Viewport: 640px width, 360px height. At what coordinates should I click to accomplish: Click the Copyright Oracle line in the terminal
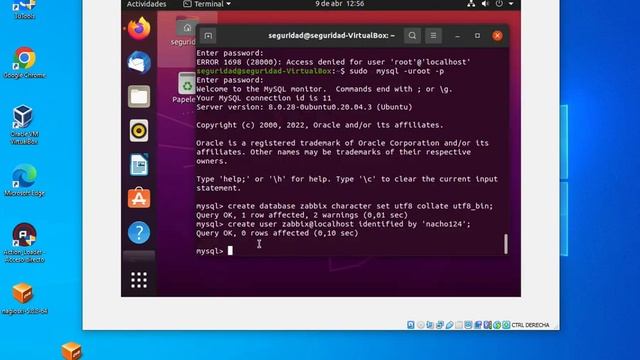320,125
